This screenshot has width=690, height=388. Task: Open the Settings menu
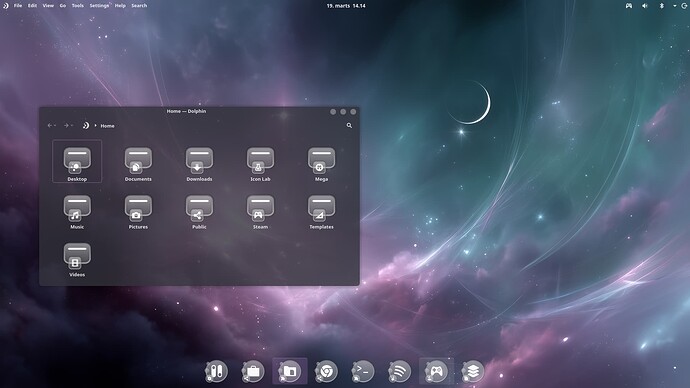pos(99,6)
